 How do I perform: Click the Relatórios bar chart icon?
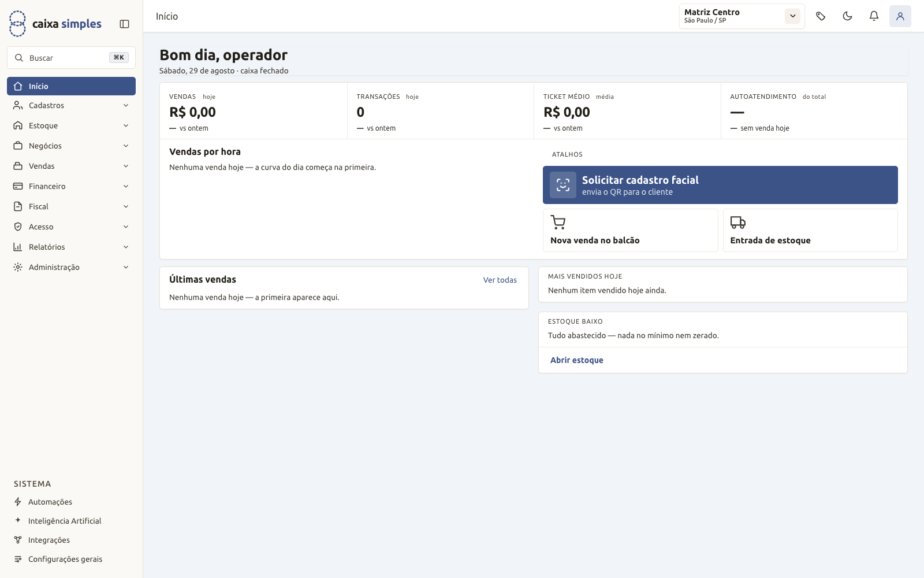[x=18, y=247]
